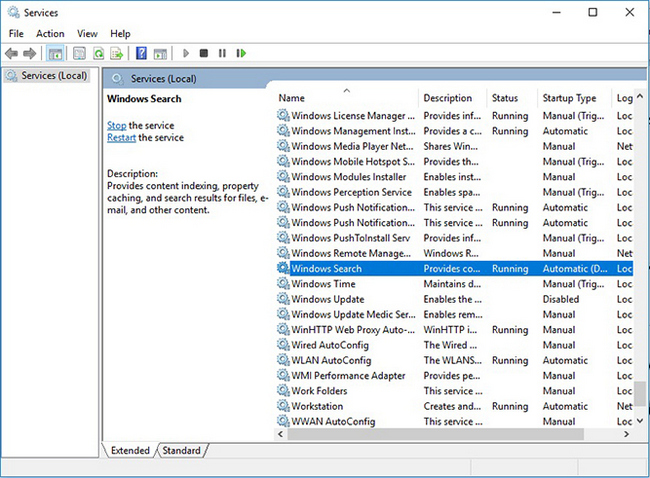
Task: Select Windows Remote Manage... service name
Action: (351, 253)
